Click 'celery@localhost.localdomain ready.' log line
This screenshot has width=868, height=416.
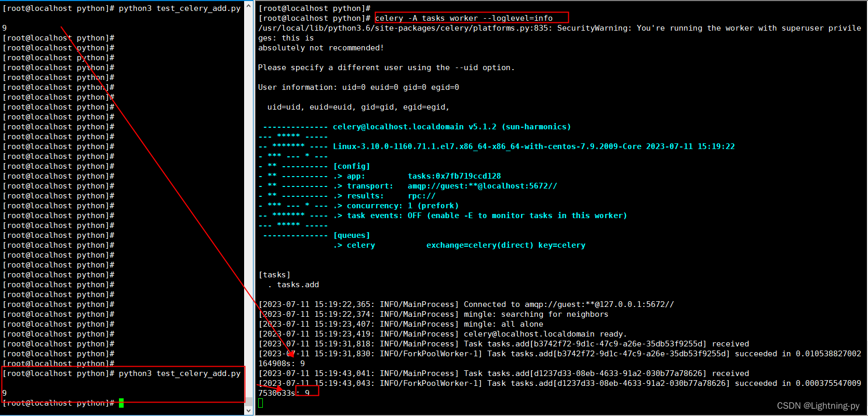click(443, 334)
